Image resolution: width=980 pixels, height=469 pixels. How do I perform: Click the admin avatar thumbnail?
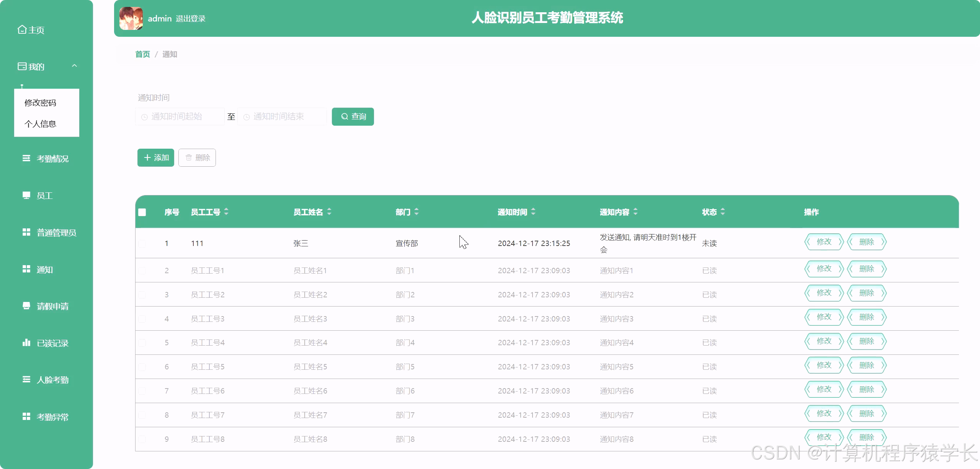coord(131,18)
